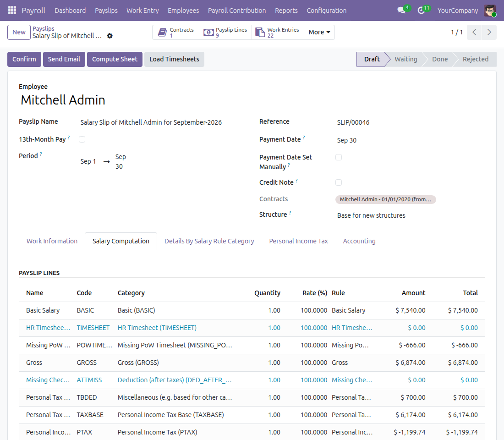The height and width of the screenshot is (440, 504).
Task: Select the GROSS code row
Action: pos(252,363)
